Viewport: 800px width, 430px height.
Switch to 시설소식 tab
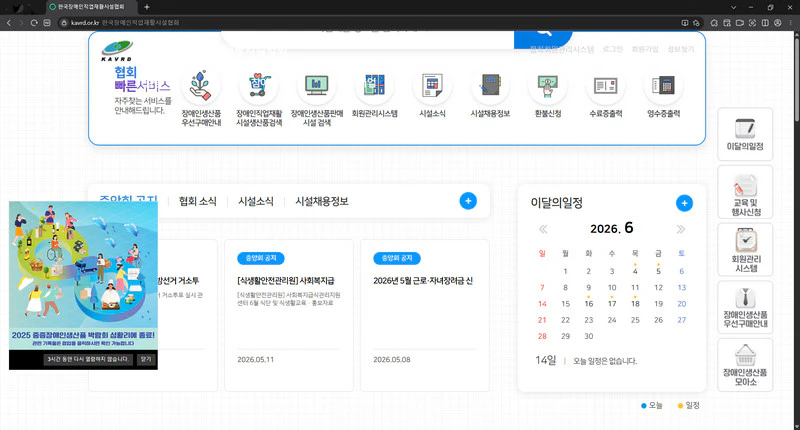pos(256,201)
